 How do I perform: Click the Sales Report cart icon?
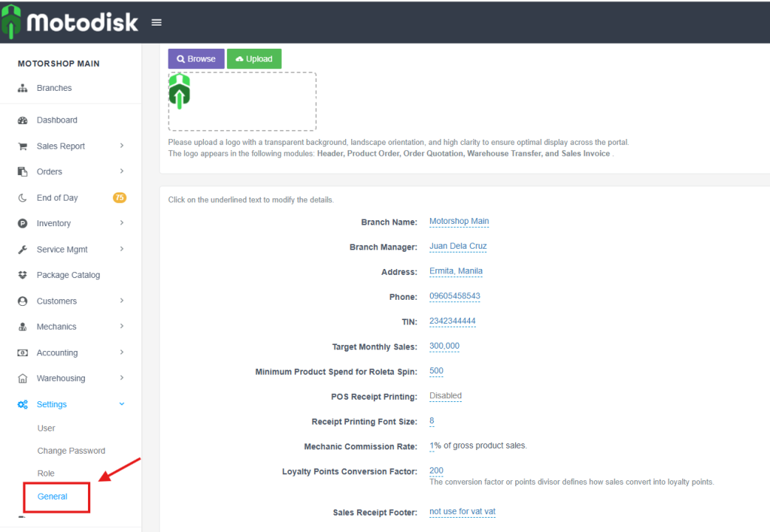click(x=23, y=147)
